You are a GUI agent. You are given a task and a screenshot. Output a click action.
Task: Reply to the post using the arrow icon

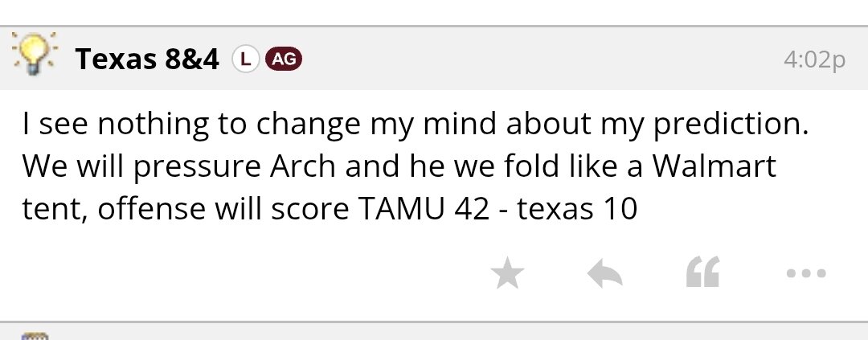click(605, 275)
